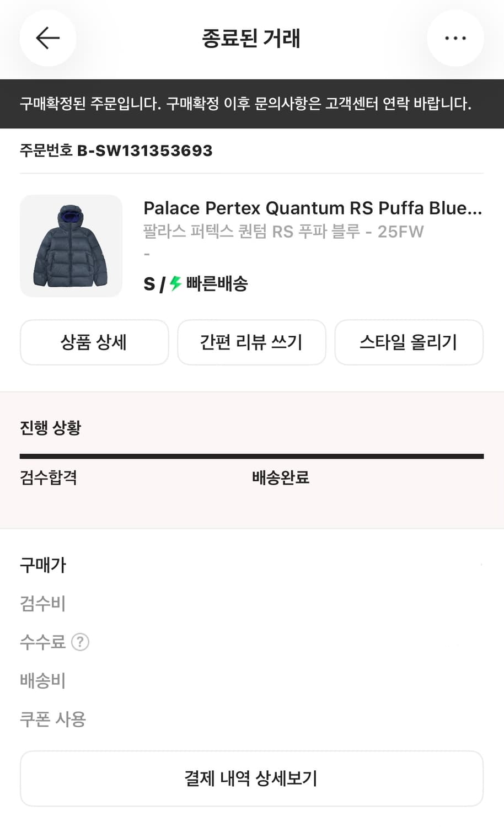Click the purchase confirmation notice banner

click(x=251, y=102)
